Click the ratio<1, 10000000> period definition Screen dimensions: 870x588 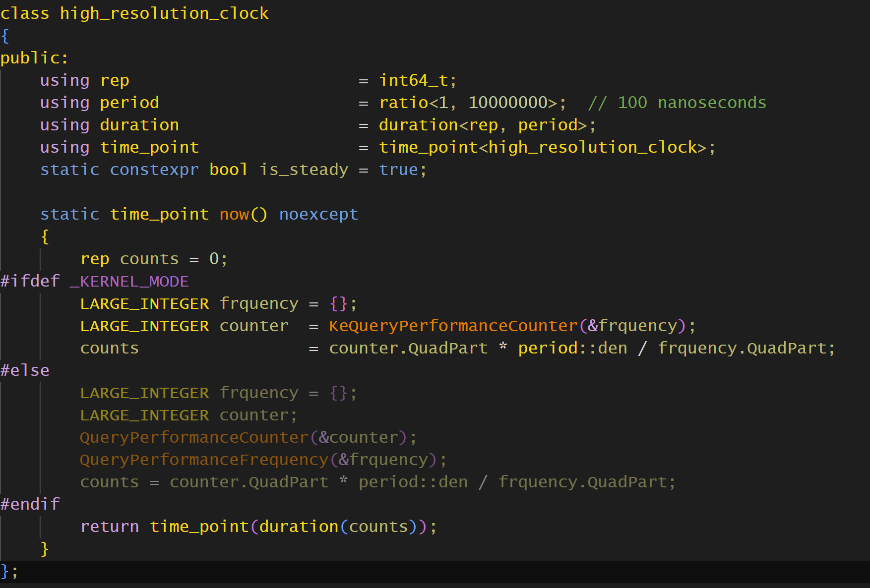point(468,103)
